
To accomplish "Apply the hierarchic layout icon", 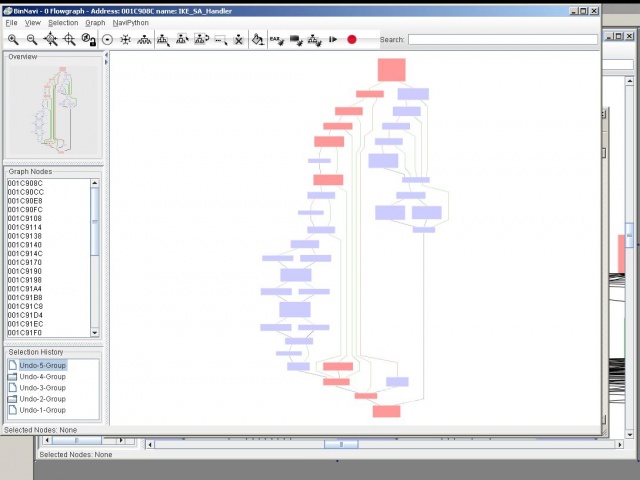I will [144, 40].
